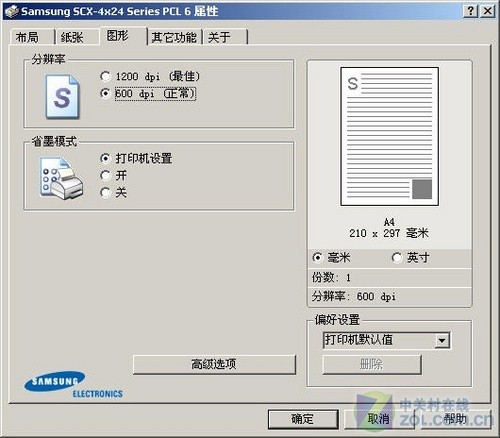The height and width of the screenshot is (438, 500).
Task: Click the A4 page preview thumbnail
Action: (389, 136)
